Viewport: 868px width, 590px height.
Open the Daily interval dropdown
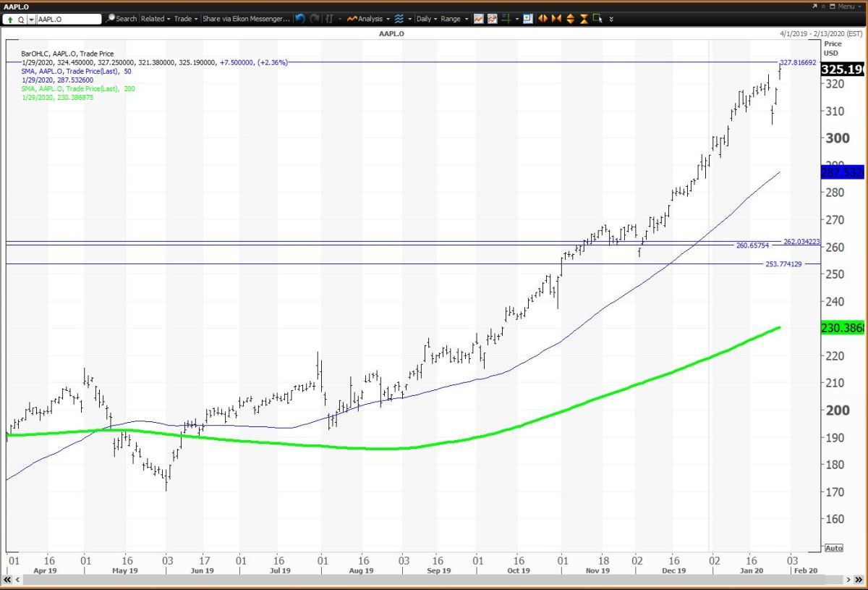pyautogui.click(x=425, y=19)
